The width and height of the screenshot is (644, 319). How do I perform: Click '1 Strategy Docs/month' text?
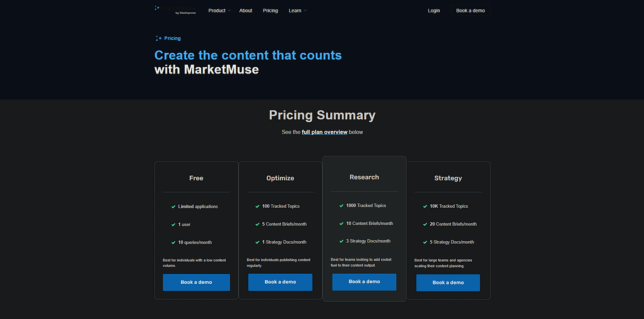coord(284,242)
